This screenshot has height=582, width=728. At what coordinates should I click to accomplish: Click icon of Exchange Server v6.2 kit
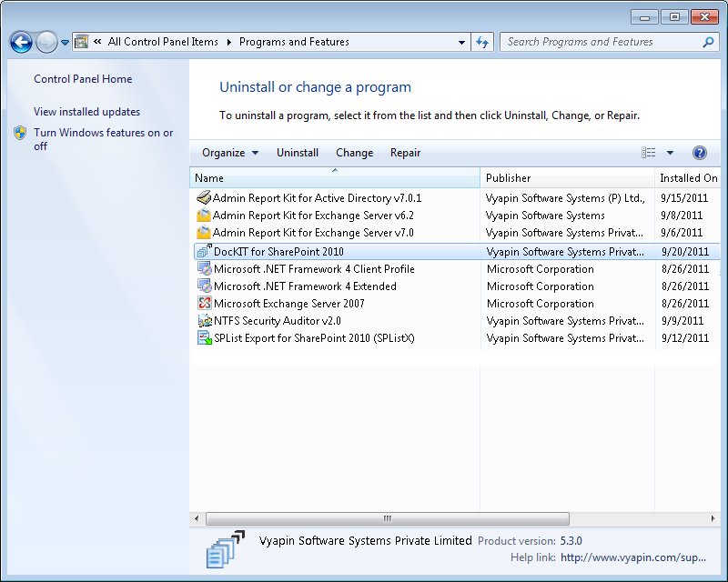point(203,216)
